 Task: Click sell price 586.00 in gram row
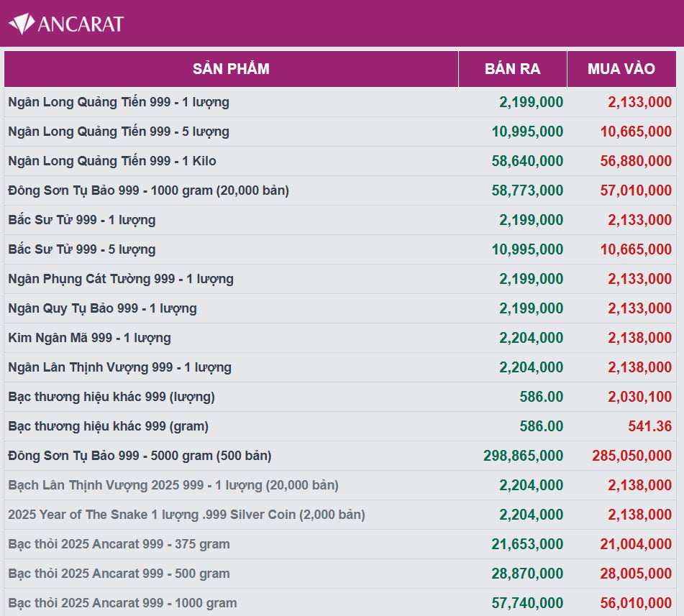(542, 426)
